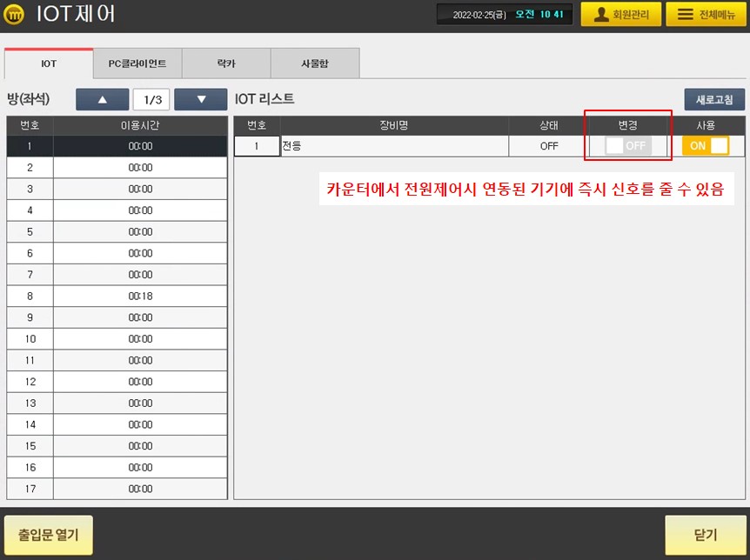
Task: Select room number 5 row
Action: click(117, 232)
